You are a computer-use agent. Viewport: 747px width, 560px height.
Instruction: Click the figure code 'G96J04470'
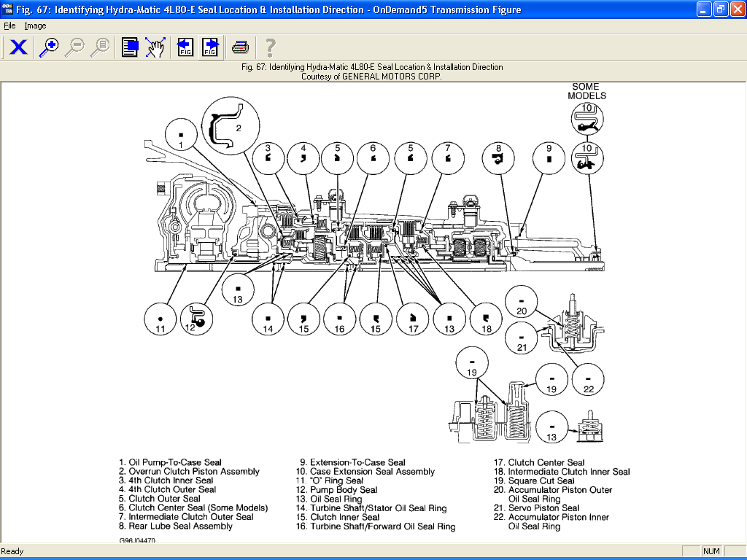[x=137, y=540]
